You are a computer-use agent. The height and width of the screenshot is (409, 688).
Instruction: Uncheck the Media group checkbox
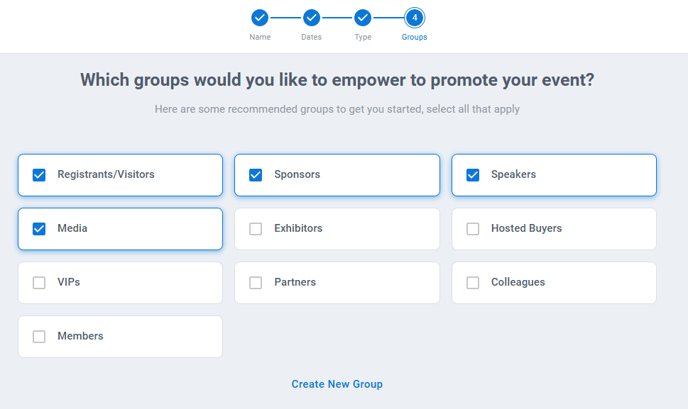39,229
